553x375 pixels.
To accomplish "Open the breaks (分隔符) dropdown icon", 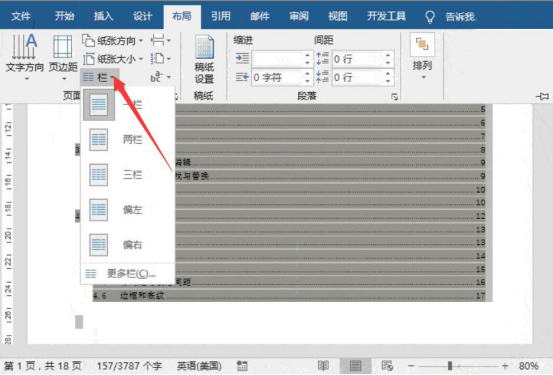I will (160, 41).
